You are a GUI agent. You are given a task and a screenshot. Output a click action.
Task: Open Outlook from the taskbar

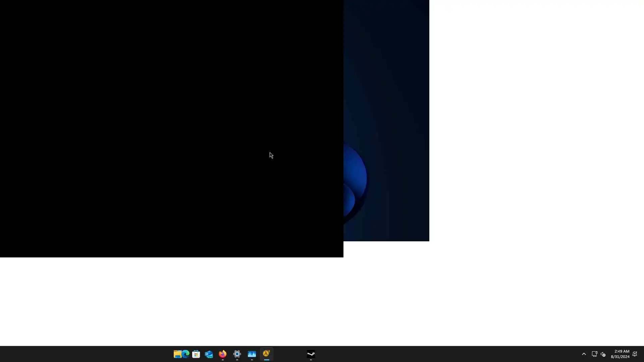pyautogui.click(x=209, y=354)
